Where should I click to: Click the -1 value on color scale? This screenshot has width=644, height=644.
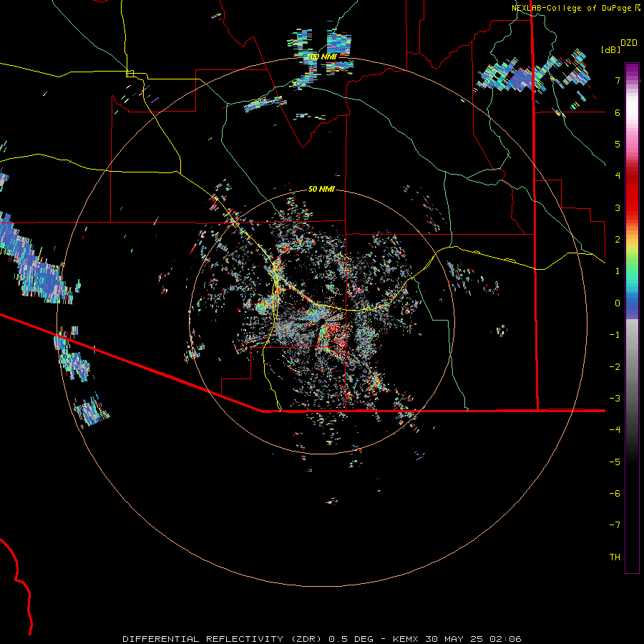tap(615, 335)
